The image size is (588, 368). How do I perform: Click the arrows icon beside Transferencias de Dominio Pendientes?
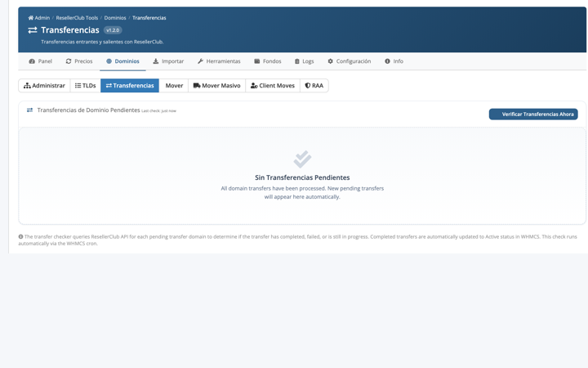coord(29,110)
